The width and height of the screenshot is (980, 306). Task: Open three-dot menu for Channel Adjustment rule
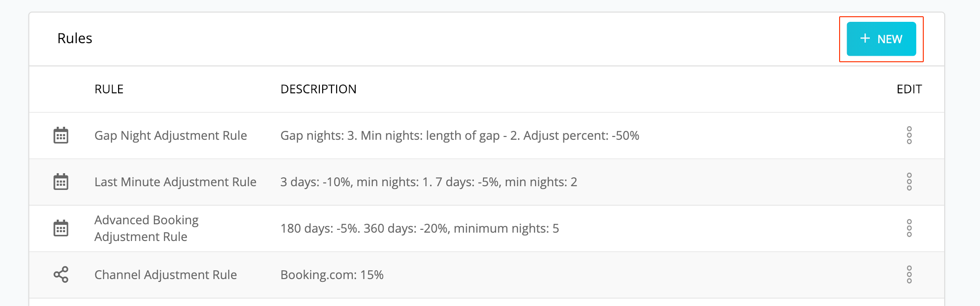(909, 274)
